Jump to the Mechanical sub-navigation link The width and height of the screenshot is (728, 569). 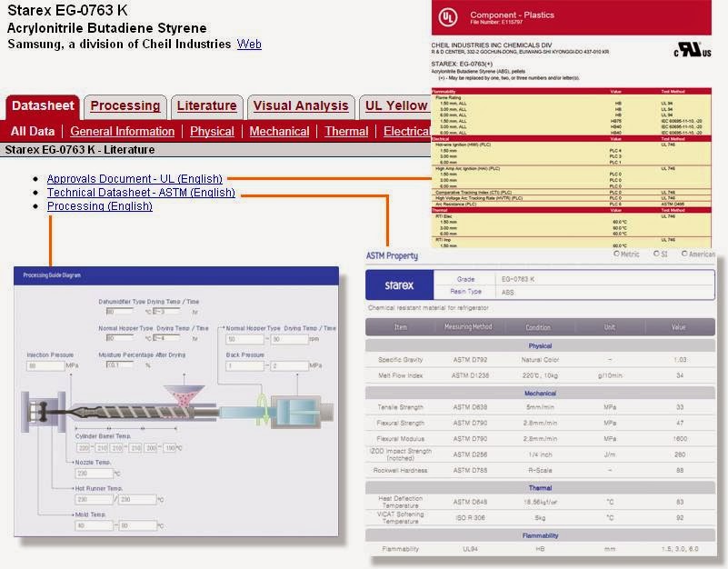pyautogui.click(x=279, y=132)
